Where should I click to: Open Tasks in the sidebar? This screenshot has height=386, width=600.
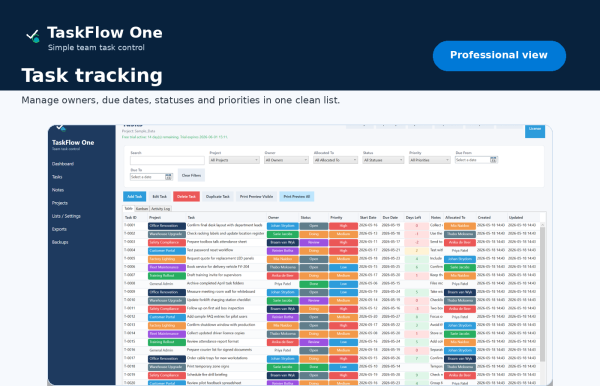pyautogui.click(x=57, y=177)
